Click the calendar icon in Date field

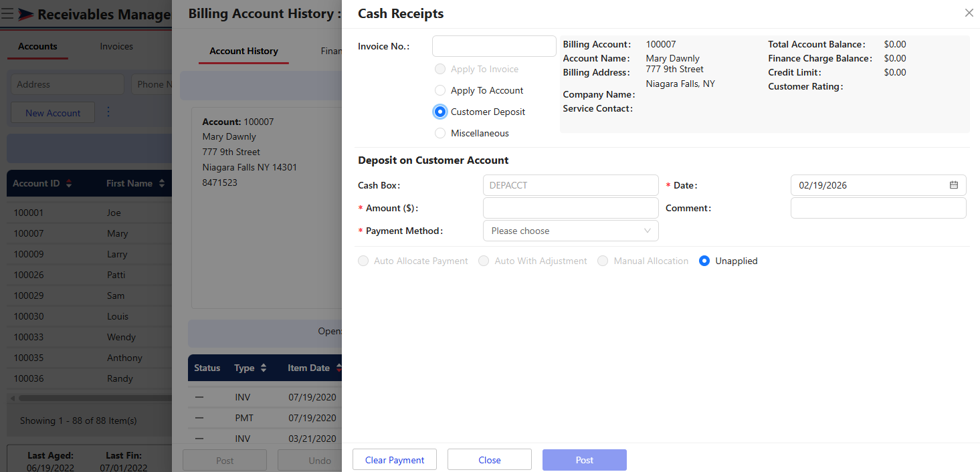[954, 185]
